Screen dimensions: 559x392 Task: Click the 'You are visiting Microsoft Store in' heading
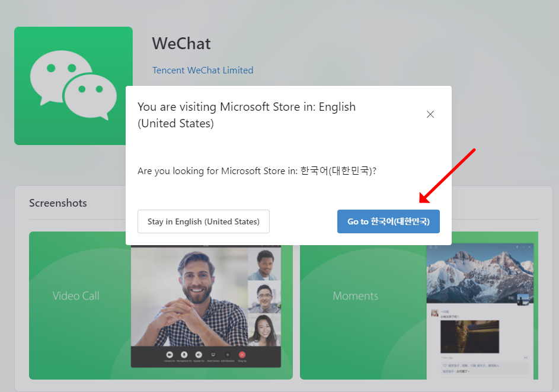coord(247,115)
